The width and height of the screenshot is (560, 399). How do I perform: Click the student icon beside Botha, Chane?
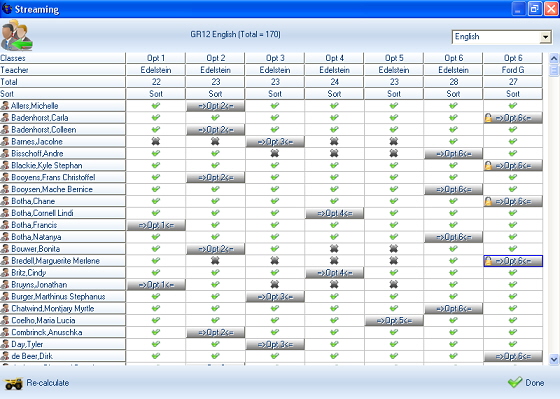[x=5, y=201]
